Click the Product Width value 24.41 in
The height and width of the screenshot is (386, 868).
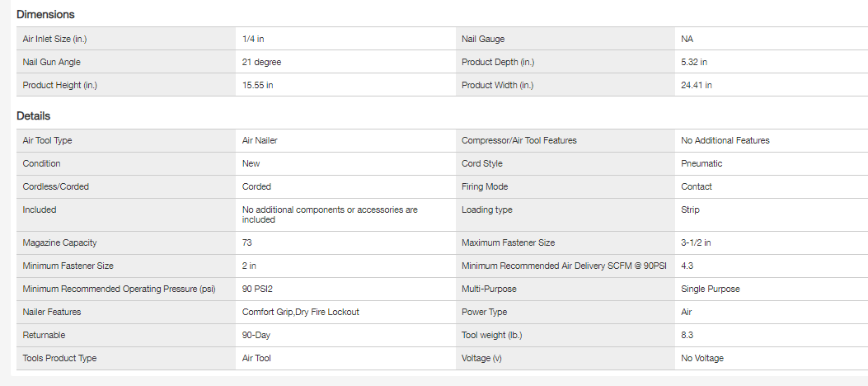tap(697, 85)
